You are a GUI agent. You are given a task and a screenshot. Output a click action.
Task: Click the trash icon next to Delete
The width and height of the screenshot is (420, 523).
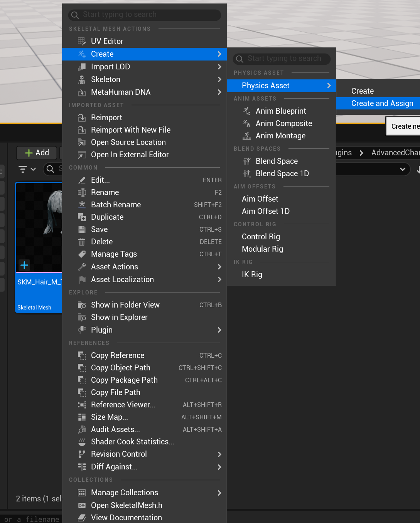82,242
